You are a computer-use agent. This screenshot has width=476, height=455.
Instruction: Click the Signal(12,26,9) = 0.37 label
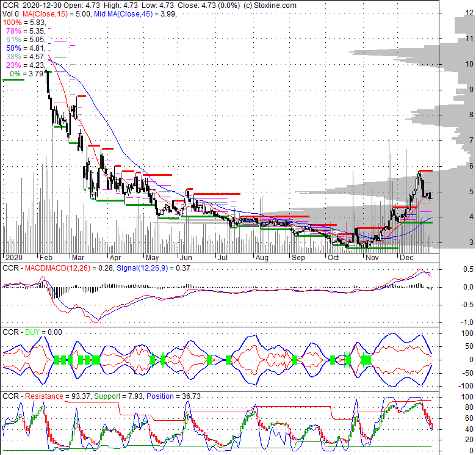click(x=153, y=268)
